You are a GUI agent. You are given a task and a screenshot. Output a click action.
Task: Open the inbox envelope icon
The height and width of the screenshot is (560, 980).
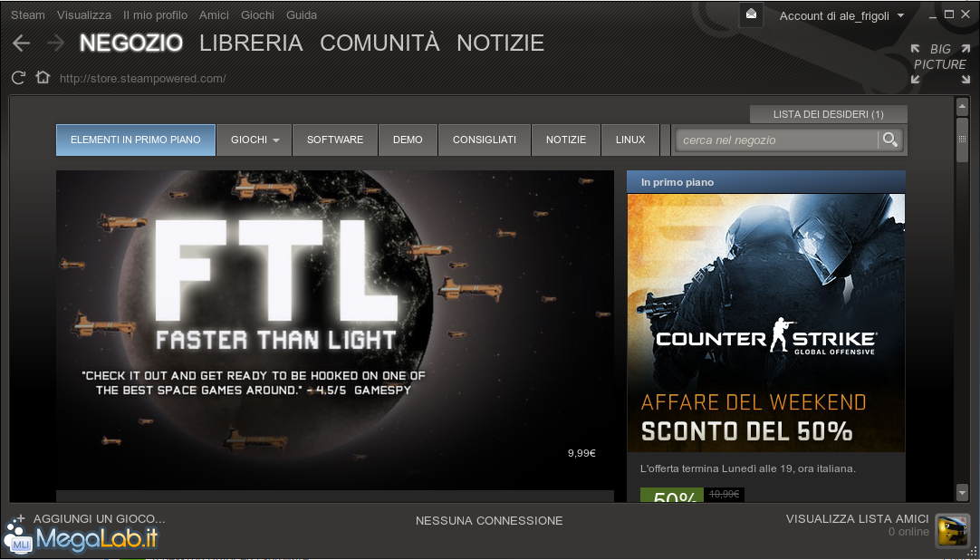[751, 14]
